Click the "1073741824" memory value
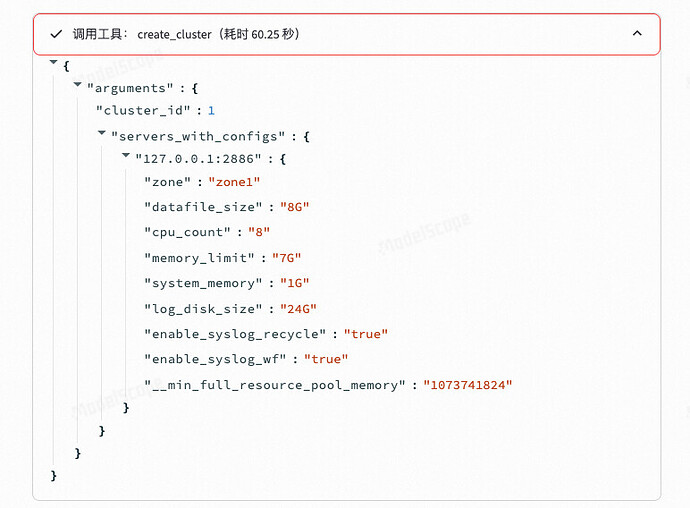 click(x=468, y=385)
